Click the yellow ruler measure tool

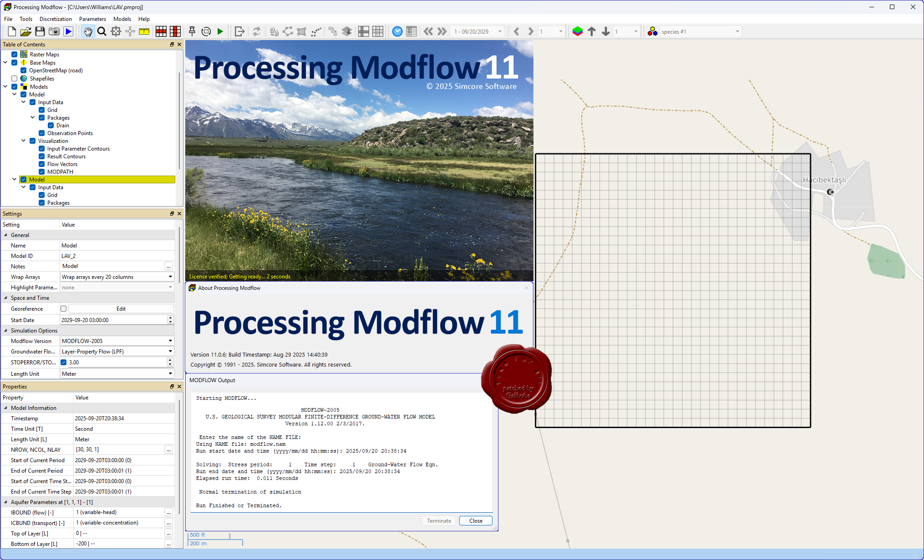[144, 31]
